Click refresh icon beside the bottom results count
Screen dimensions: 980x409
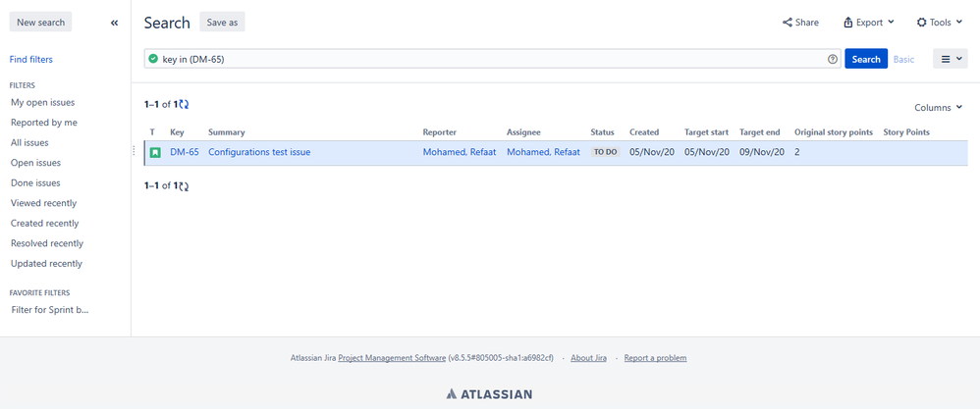[184, 185]
